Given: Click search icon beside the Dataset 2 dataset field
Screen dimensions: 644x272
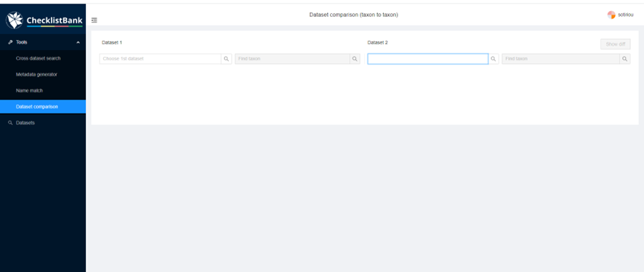Looking at the screenshot, I should pyautogui.click(x=494, y=59).
